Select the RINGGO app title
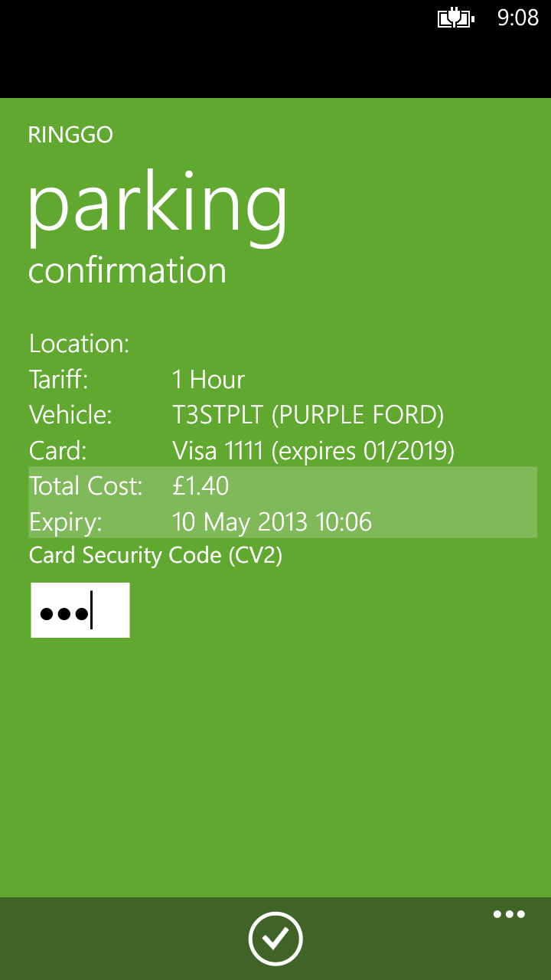 click(x=70, y=134)
